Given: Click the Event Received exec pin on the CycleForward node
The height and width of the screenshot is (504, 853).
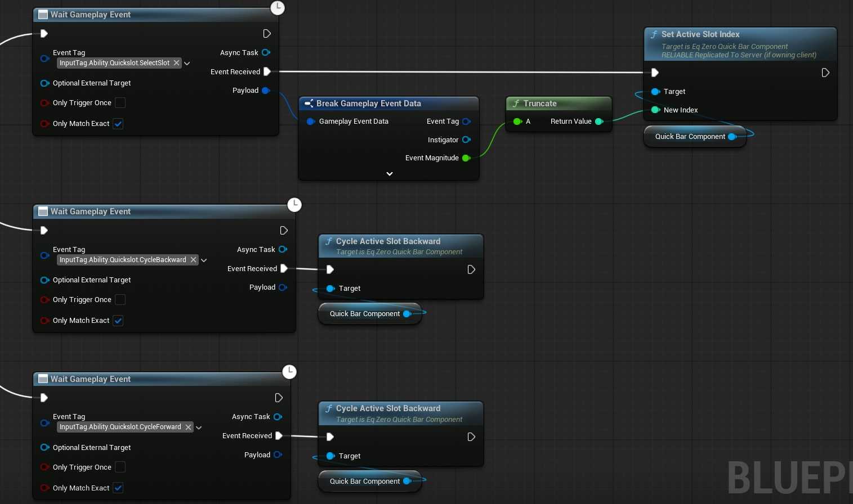Looking at the screenshot, I should (x=279, y=436).
